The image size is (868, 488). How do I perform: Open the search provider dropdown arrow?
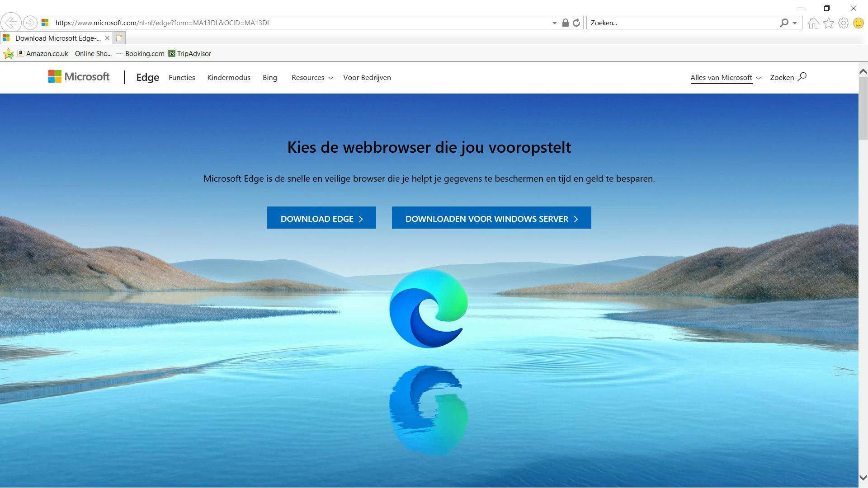pos(795,23)
